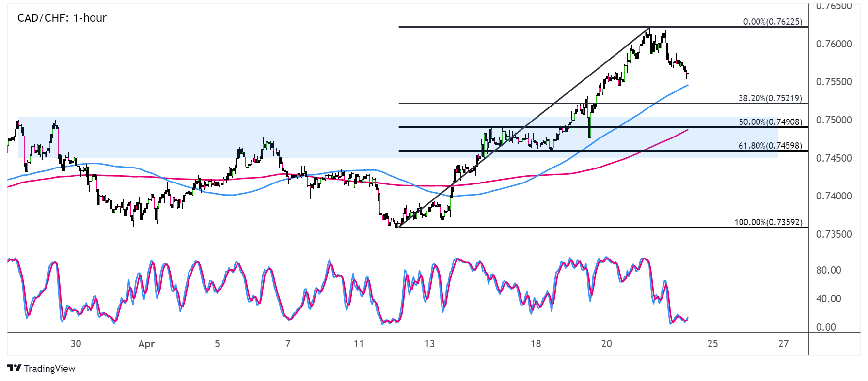Select the most recent price candle
This screenshot has height=381, width=868.
[687, 74]
